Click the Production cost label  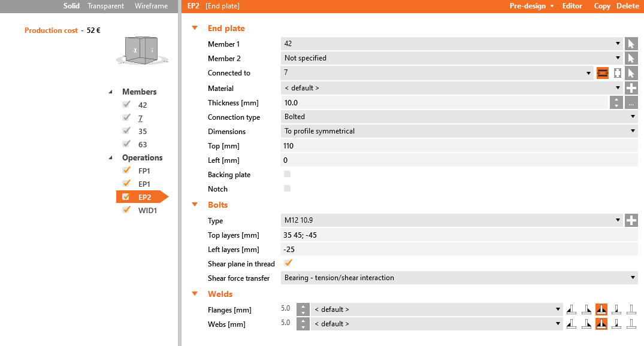point(51,31)
